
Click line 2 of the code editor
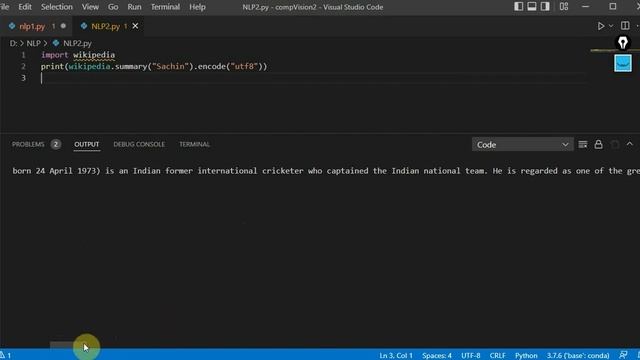click(154, 67)
